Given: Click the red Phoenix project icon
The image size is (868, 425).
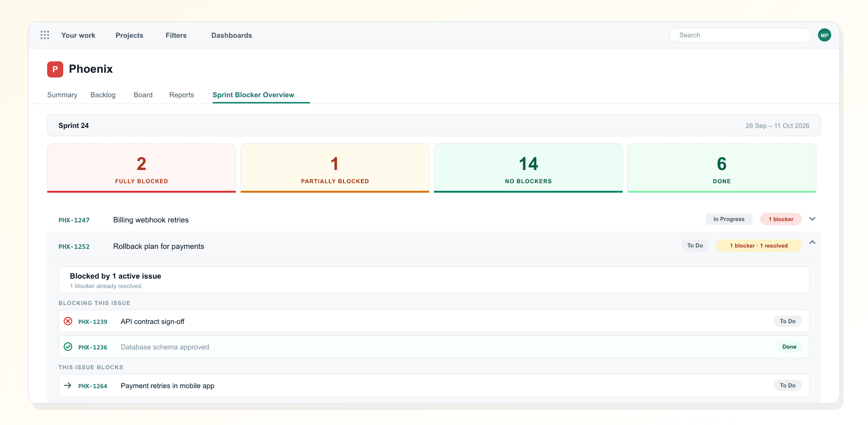Looking at the screenshot, I should (55, 69).
